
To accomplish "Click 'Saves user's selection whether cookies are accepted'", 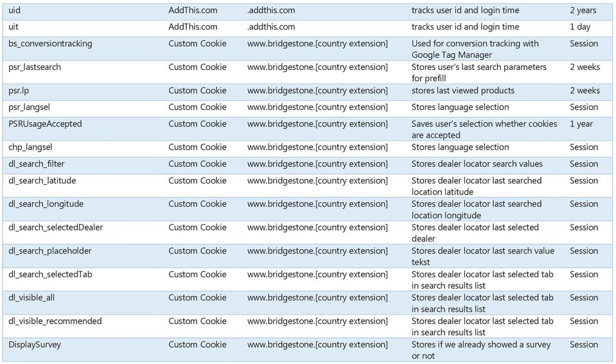I will coord(484,130).
